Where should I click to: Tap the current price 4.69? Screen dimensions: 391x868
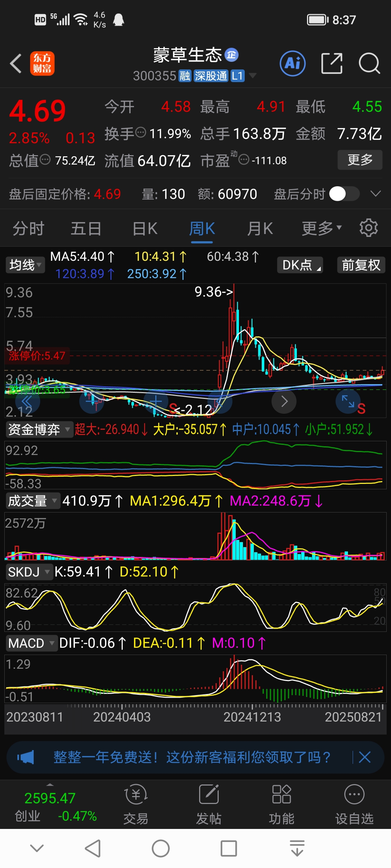click(x=37, y=111)
